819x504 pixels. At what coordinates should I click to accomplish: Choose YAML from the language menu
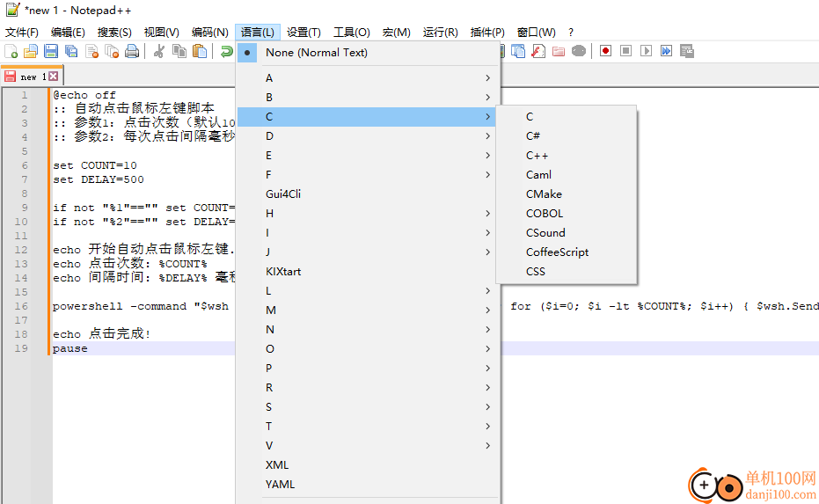coord(368,484)
